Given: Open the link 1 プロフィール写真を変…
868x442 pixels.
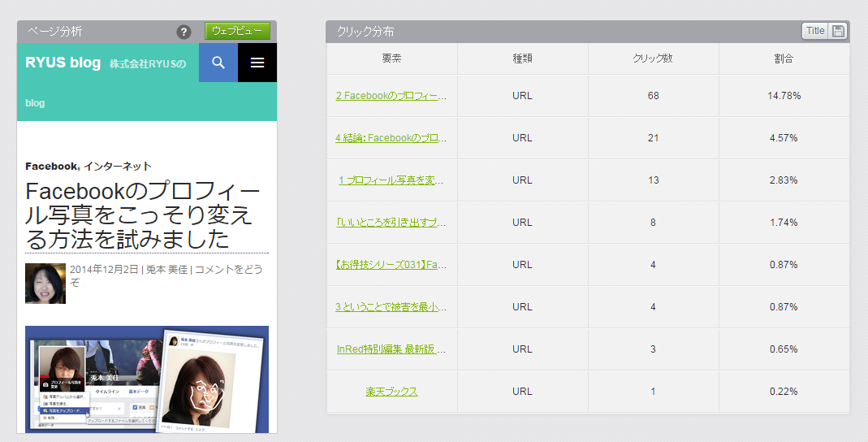Looking at the screenshot, I should tap(391, 180).
